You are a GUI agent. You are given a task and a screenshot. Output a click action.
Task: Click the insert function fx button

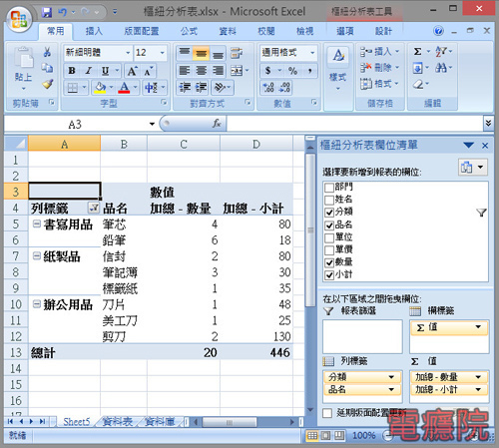tap(217, 124)
